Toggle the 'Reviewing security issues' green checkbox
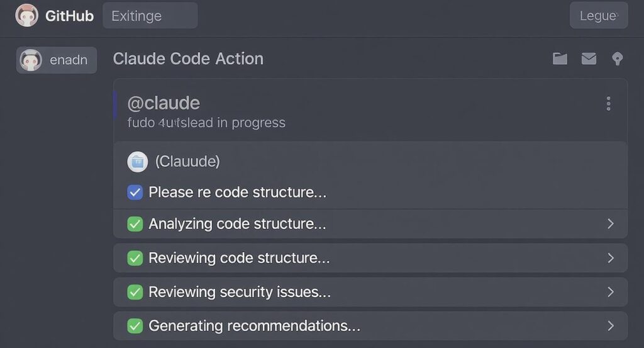Screen dimensions: 644x348 coord(135,292)
